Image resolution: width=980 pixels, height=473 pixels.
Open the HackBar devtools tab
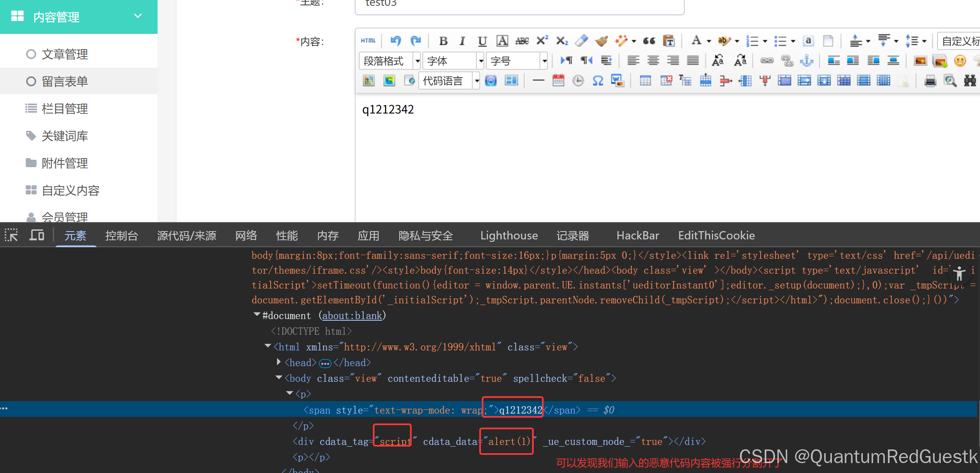637,236
